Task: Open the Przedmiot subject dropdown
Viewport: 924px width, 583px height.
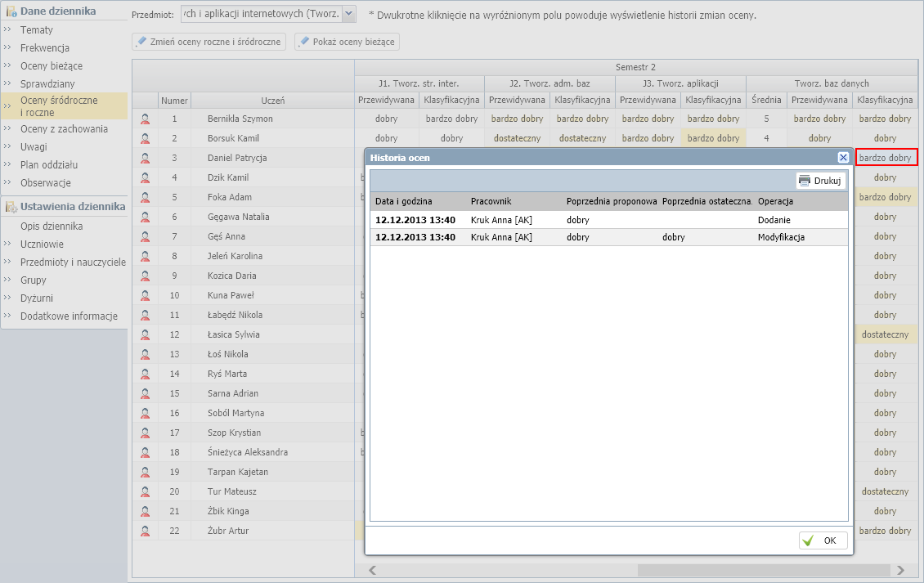Action: click(x=349, y=14)
